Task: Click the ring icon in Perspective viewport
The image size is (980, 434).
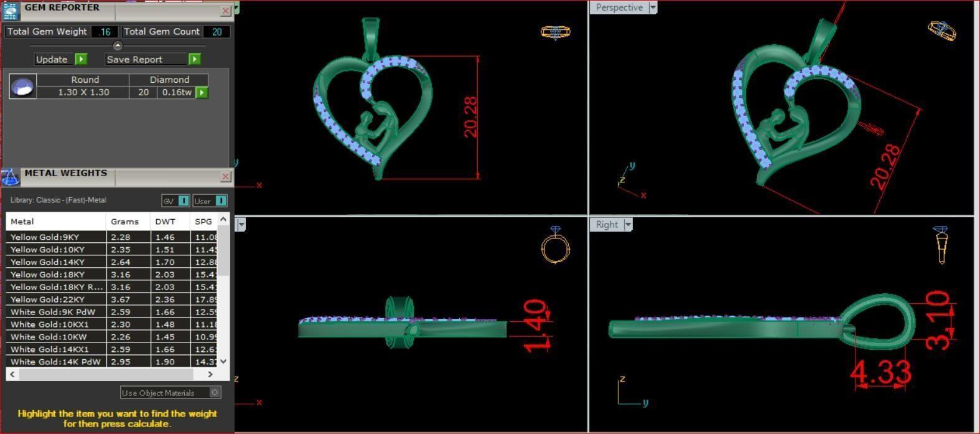Action: (941, 30)
